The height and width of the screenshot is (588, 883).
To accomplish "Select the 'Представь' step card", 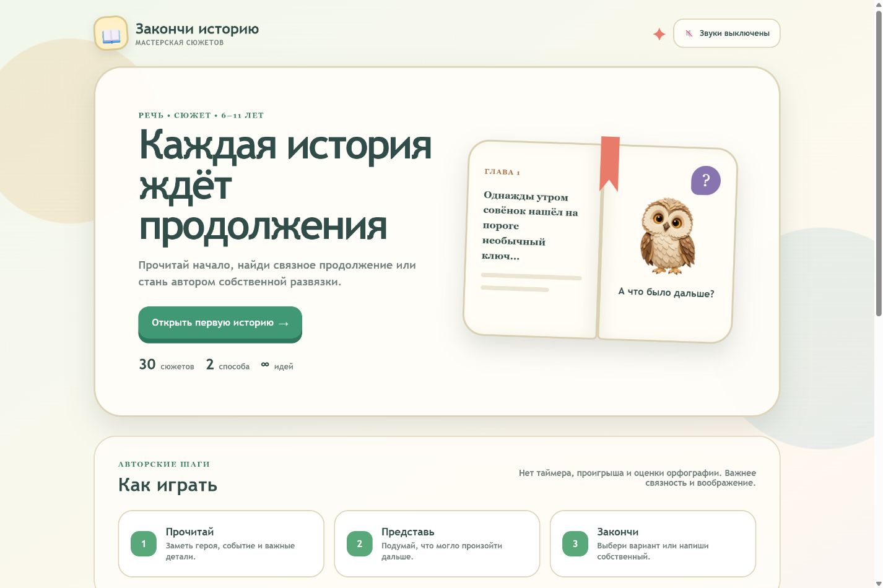I will click(x=437, y=543).
